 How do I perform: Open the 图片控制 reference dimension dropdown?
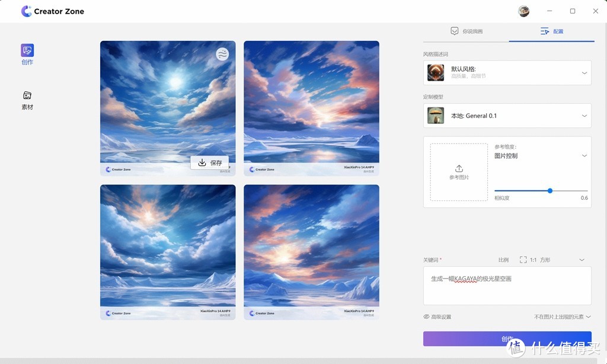(584, 156)
